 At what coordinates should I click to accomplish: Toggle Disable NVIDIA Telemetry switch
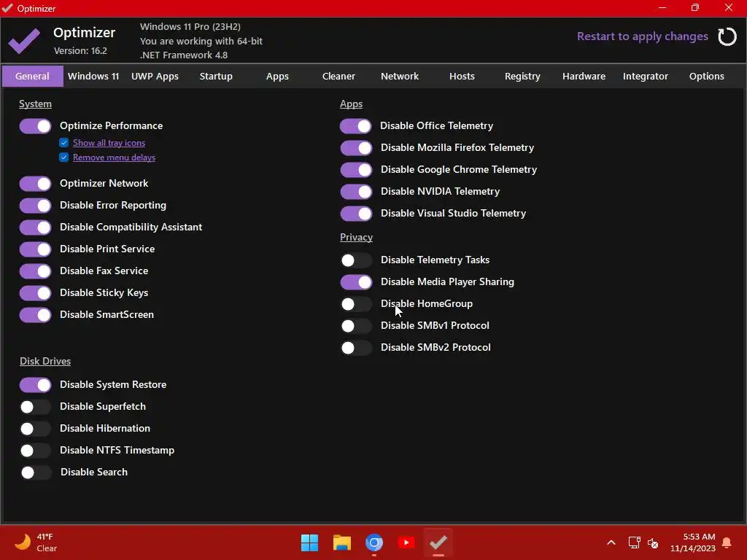[x=356, y=192]
